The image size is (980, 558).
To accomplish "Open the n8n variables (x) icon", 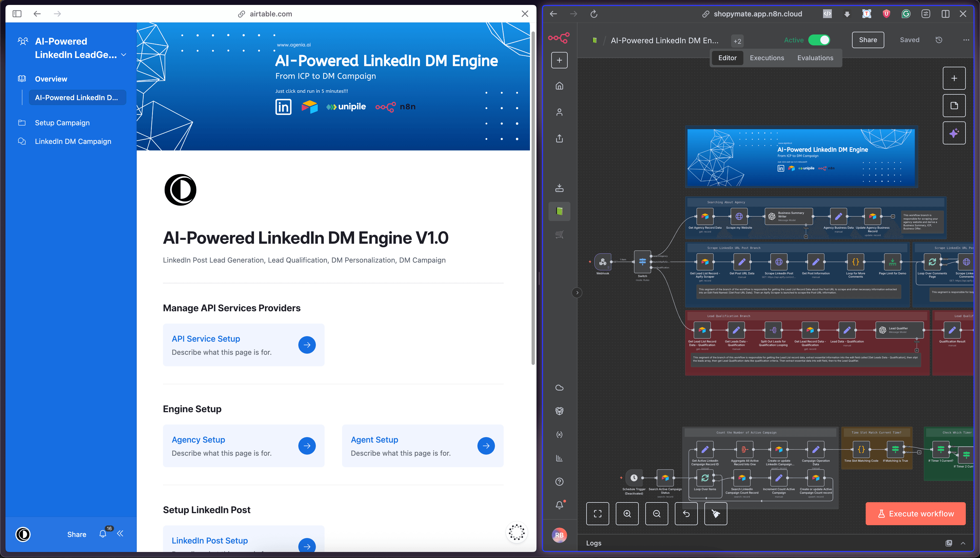I will [x=559, y=435].
